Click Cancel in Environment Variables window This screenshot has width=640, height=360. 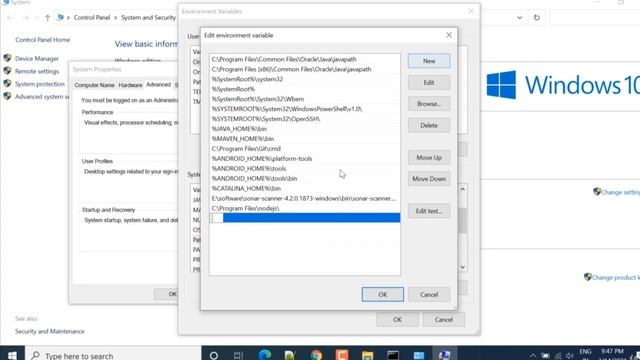click(444, 320)
